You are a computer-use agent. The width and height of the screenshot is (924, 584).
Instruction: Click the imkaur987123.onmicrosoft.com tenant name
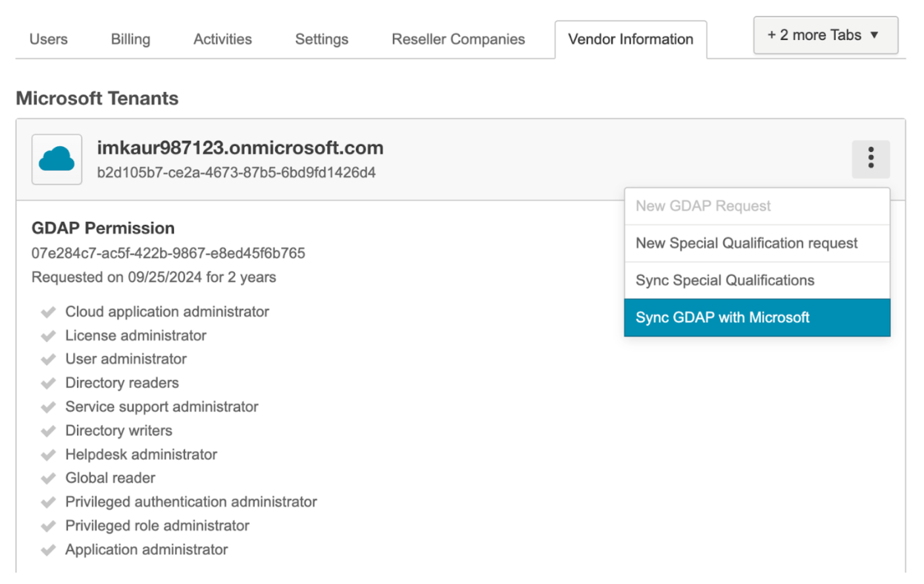click(240, 148)
